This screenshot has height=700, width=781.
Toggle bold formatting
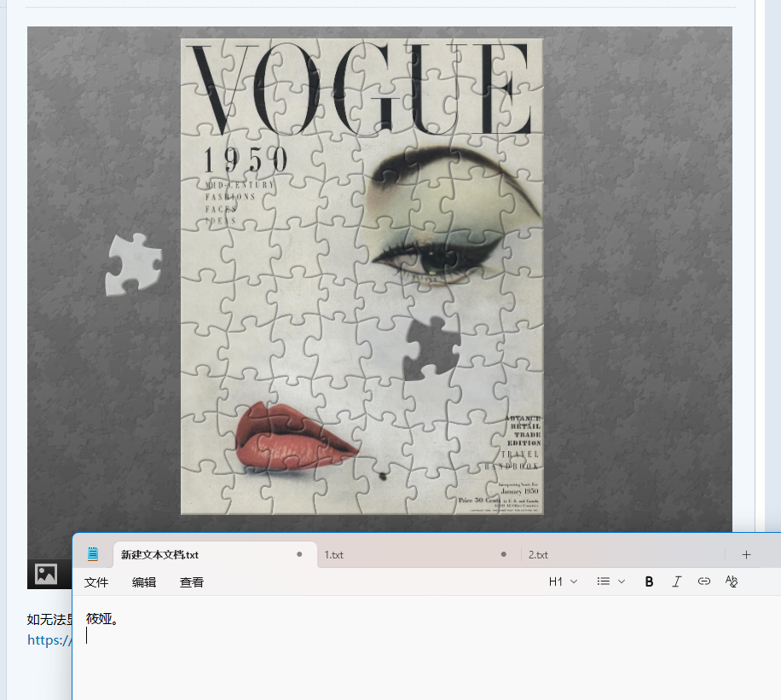(649, 581)
